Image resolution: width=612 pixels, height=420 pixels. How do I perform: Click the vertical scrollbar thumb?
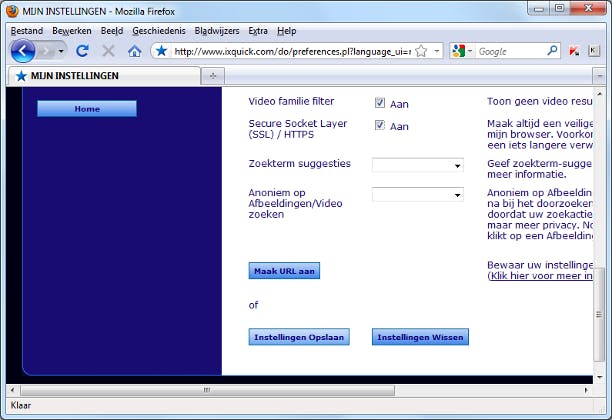598,315
